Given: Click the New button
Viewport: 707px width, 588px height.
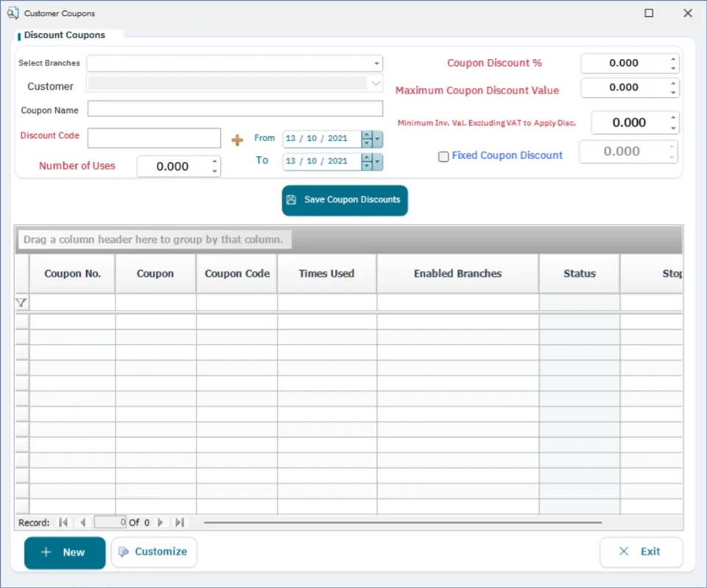Looking at the screenshot, I should pyautogui.click(x=65, y=553).
